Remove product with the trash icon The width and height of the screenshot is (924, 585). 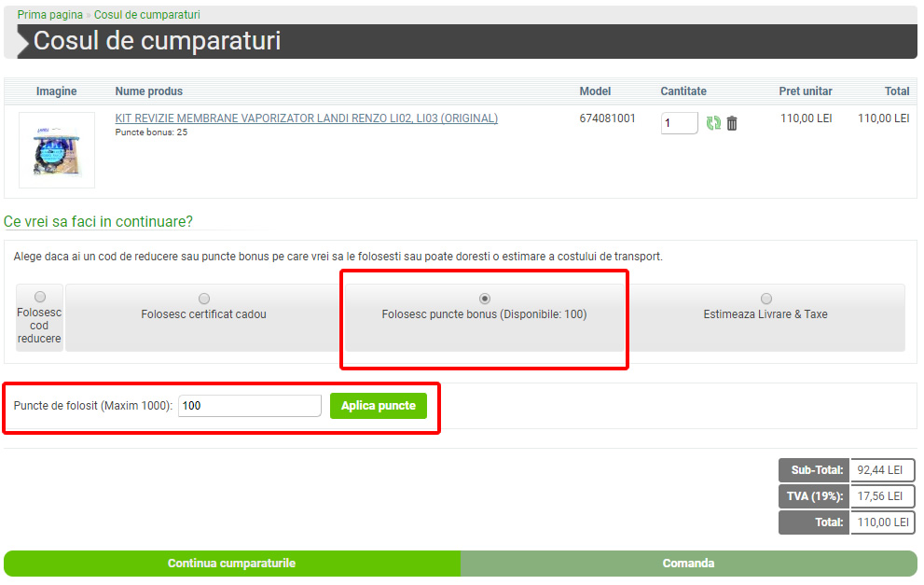click(732, 123)
